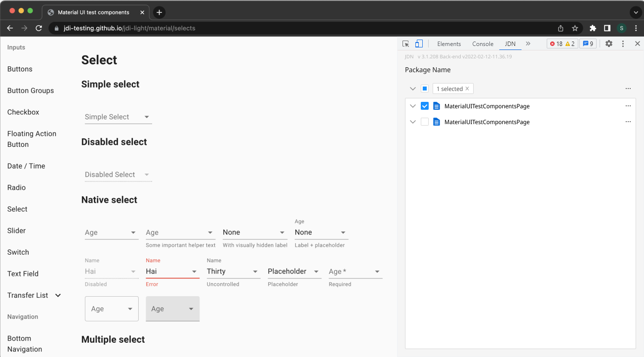Image resolution: width=644 pixels, height=357 pixels.
Task: Open the Extensions puzzle icon
Action: point(593,28)
